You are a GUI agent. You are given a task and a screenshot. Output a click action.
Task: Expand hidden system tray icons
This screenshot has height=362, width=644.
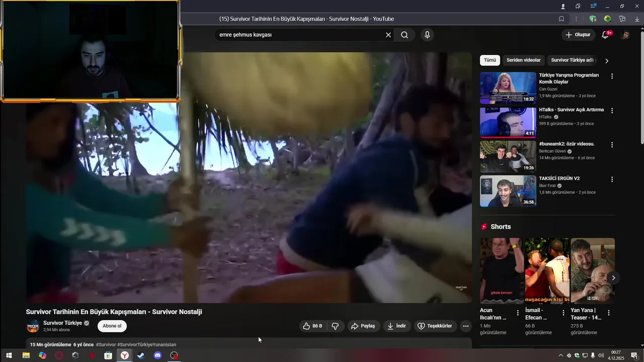[x=560, y=355]
